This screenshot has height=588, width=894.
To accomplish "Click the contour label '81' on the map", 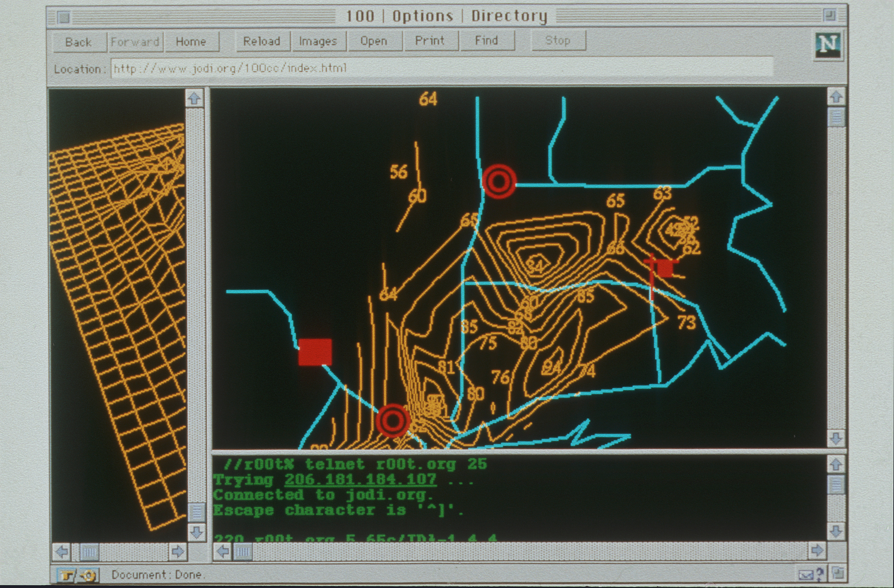I will [x=447, y=366].
